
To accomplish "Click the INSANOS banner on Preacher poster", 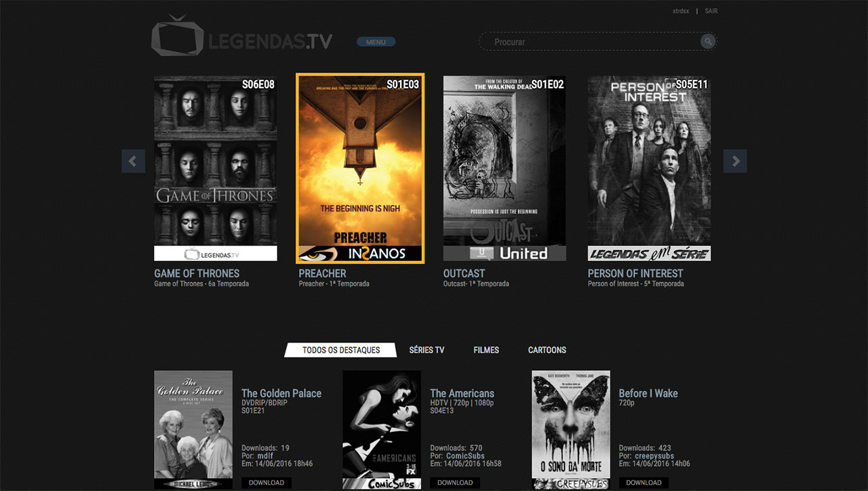I will [360, 254].
